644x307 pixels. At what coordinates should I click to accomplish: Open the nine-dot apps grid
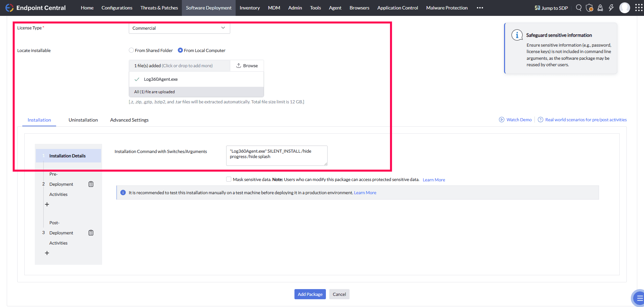639,8
